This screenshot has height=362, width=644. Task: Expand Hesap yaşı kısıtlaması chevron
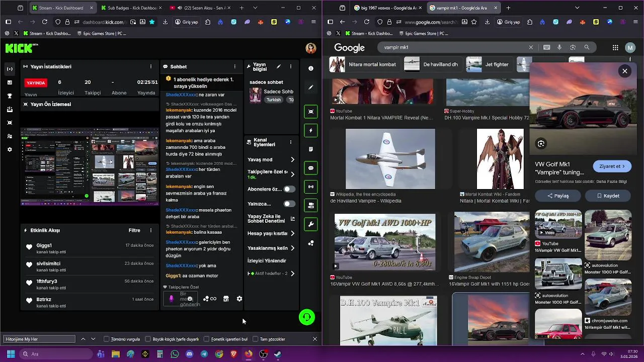pyautogui.click(x=292, y=233)
